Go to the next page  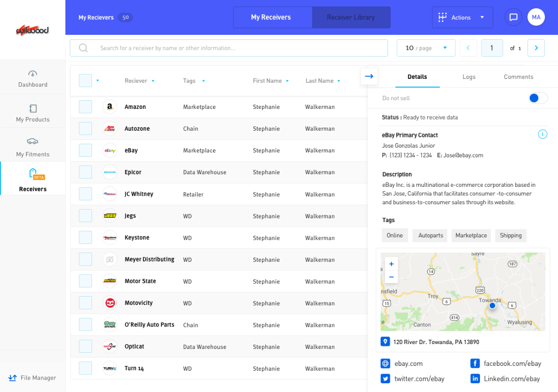(x=536, y=48)
